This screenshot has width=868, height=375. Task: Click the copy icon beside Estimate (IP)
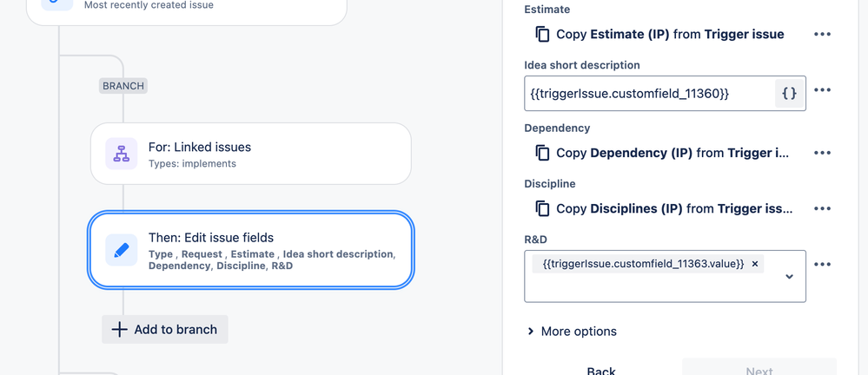coord(542,35)
